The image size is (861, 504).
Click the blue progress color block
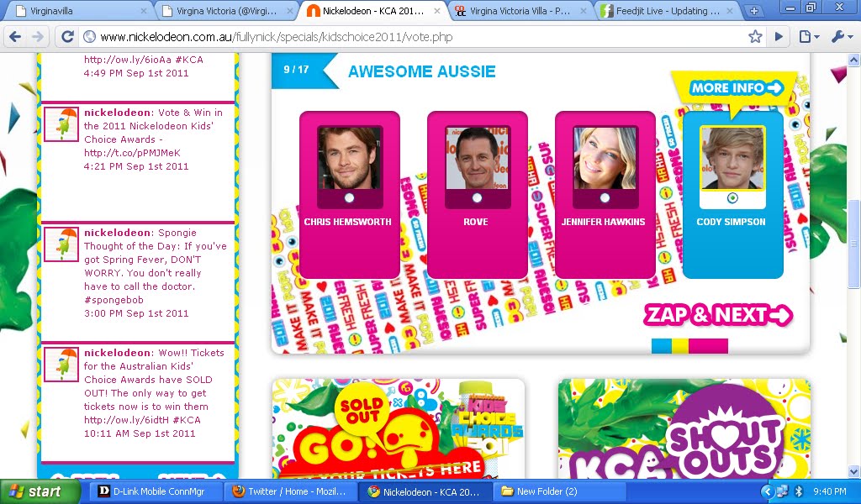(661, 346)
